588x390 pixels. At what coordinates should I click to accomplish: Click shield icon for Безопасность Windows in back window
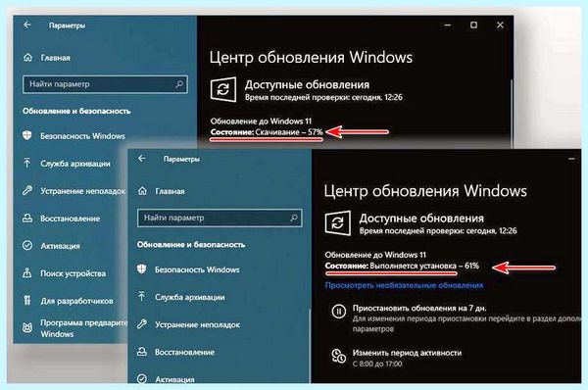pyautogui.click(x=27, y=135)
